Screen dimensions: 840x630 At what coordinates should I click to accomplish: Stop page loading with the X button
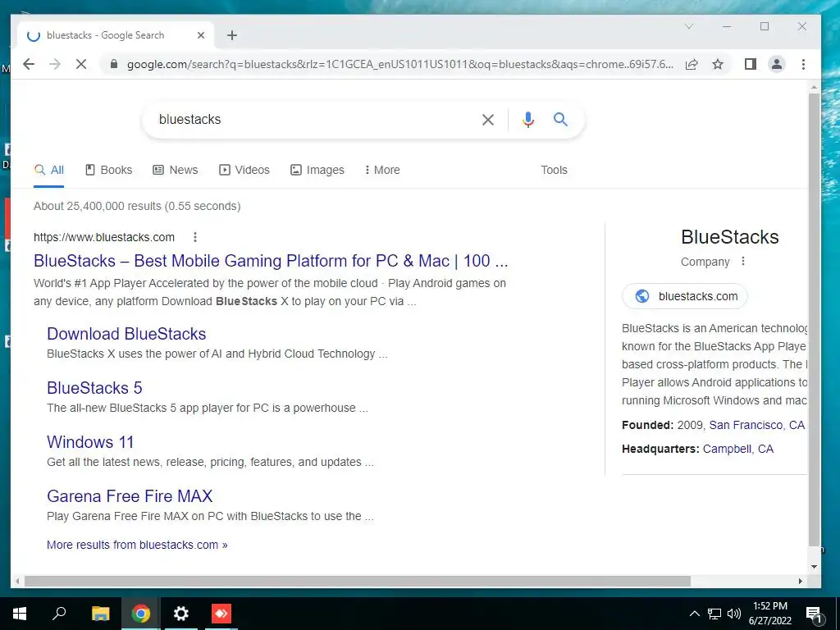81,64
